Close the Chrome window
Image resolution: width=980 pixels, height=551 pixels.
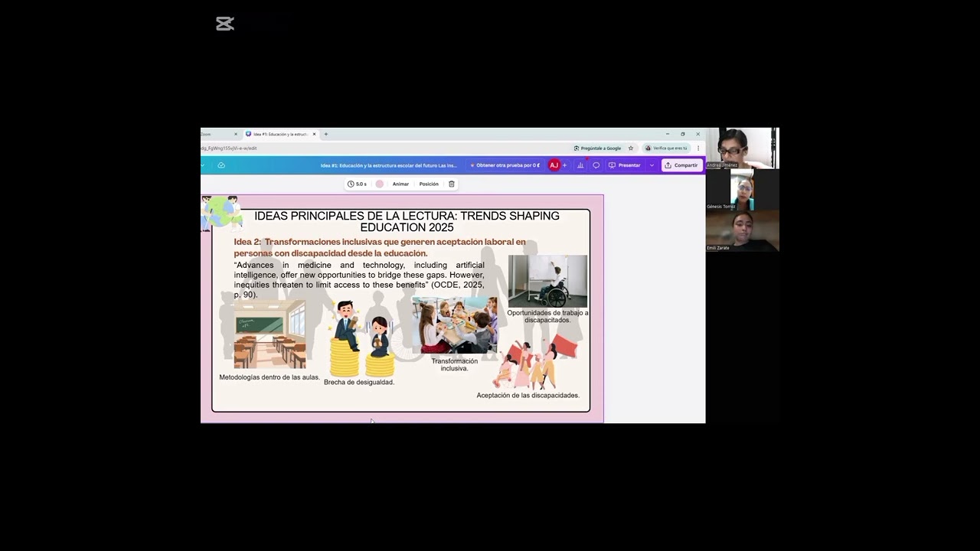tap(697, 134)
